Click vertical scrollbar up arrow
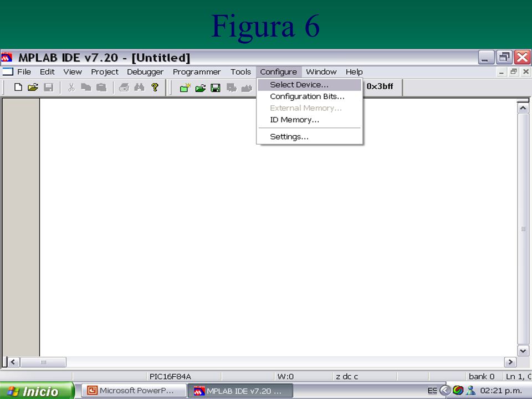The image size is (532, 399). coord(523,108)
